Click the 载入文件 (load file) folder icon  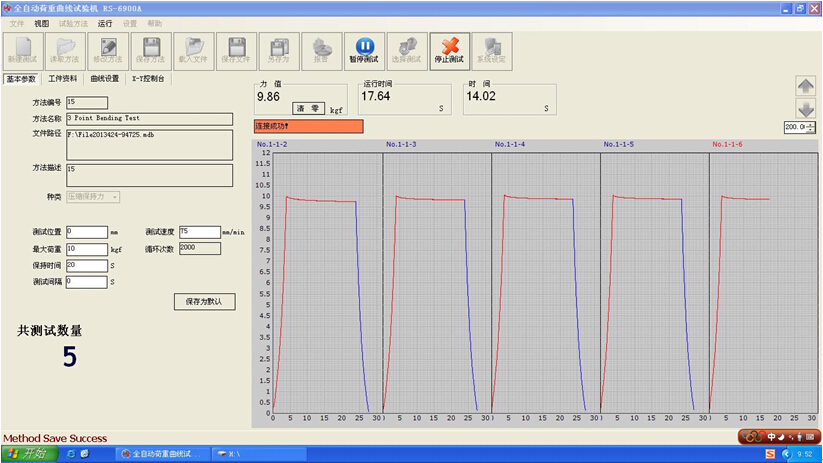[x=194, y=49]
